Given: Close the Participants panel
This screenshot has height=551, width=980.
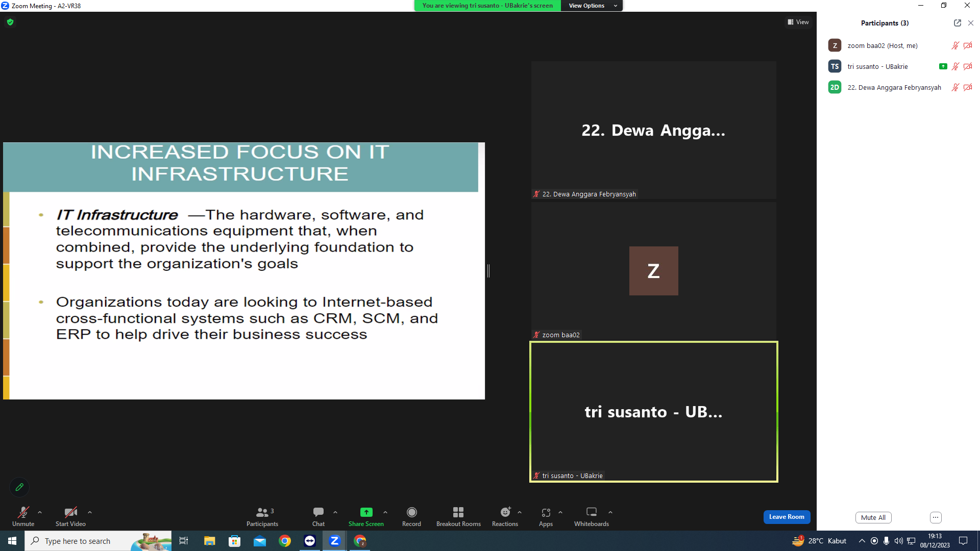Looking at the screenshot, I should [971, 23].
